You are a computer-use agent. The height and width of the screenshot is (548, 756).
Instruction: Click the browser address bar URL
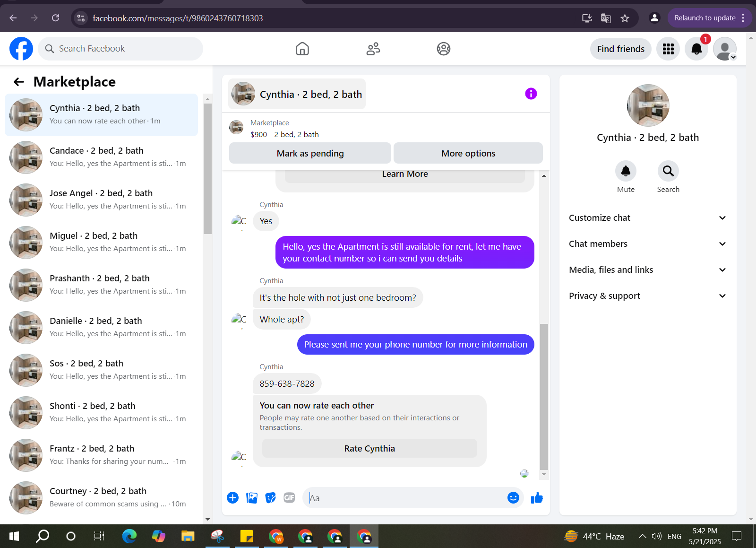click(178, 18)
